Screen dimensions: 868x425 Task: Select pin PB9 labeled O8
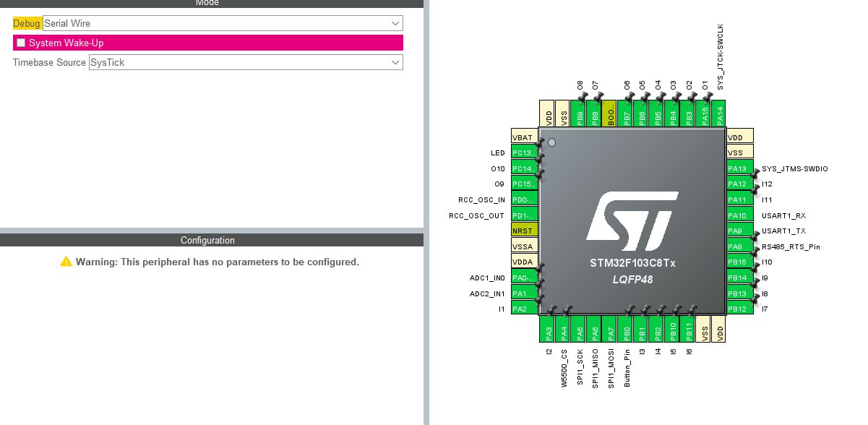click(579, 114)
